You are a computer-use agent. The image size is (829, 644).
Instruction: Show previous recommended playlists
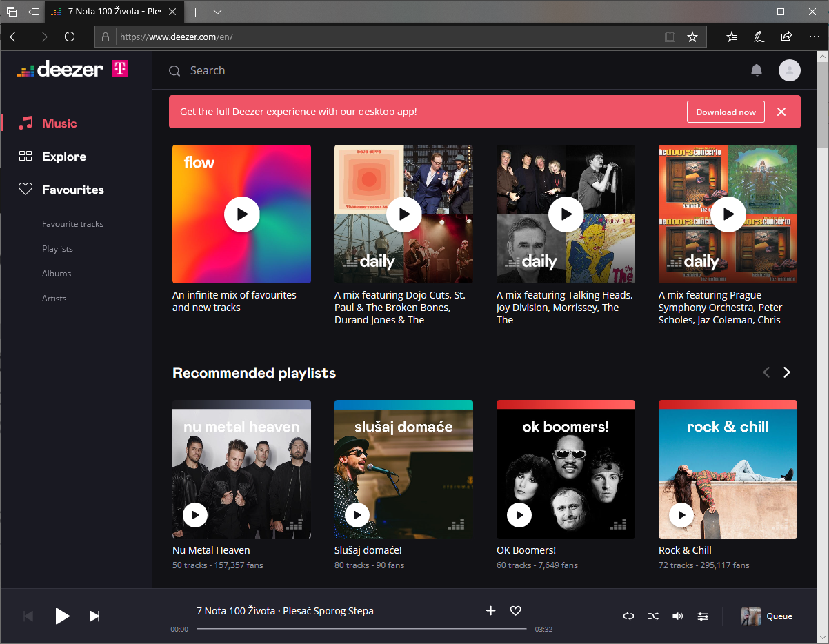766,372
